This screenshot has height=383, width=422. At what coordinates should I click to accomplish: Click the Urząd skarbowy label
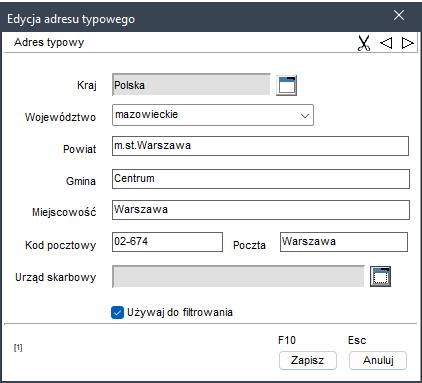point(55,277)
